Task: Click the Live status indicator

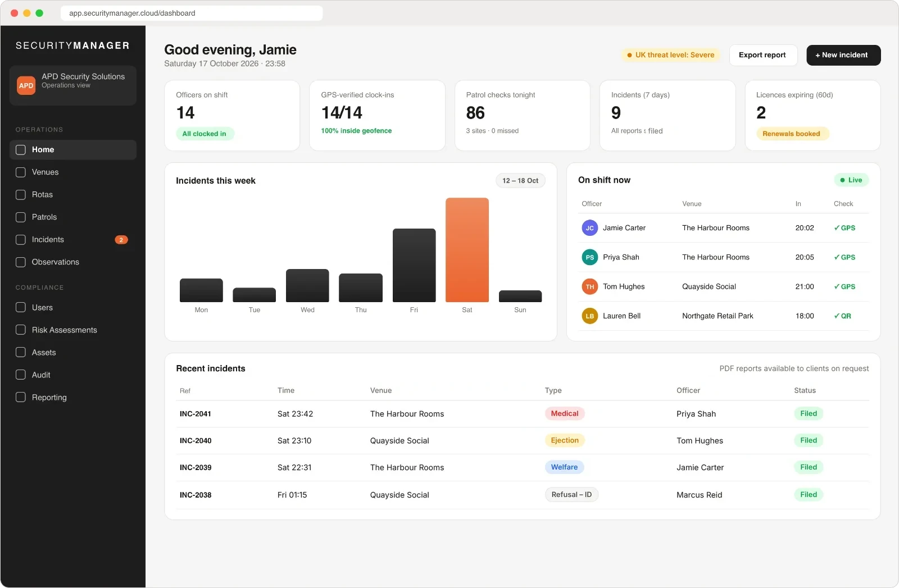Action: pyautogui.click(x=851, y=180)
